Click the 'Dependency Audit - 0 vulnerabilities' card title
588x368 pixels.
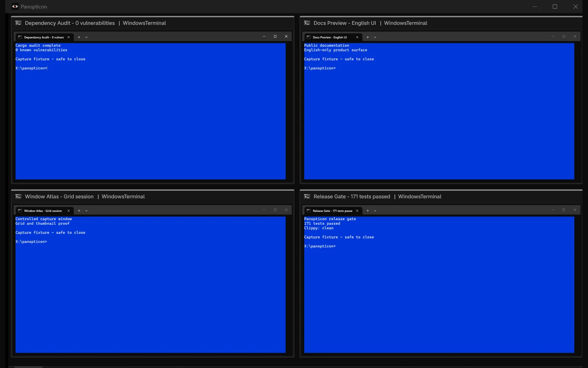[x=70, y=23]
